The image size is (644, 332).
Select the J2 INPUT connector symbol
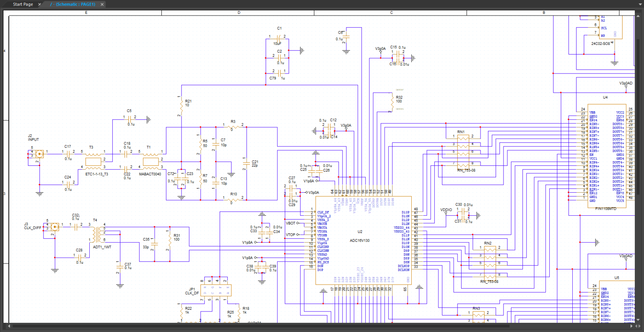click(x=39, y=154)
